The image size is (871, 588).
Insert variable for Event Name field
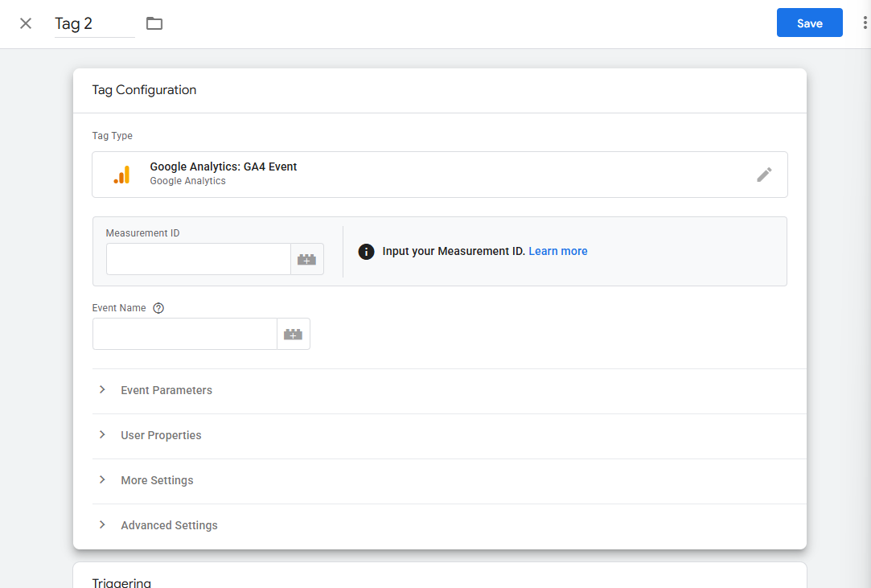pyautogui.click(x=294, y=334)
